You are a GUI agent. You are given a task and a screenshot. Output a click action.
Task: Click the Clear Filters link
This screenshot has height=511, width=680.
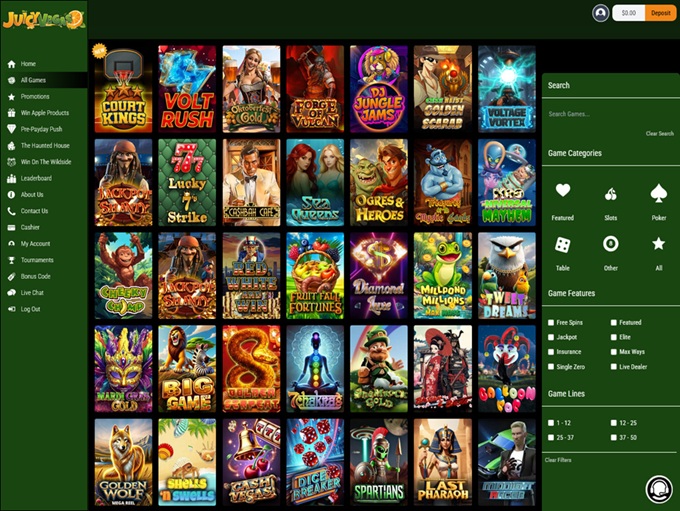tap(558, 459)
